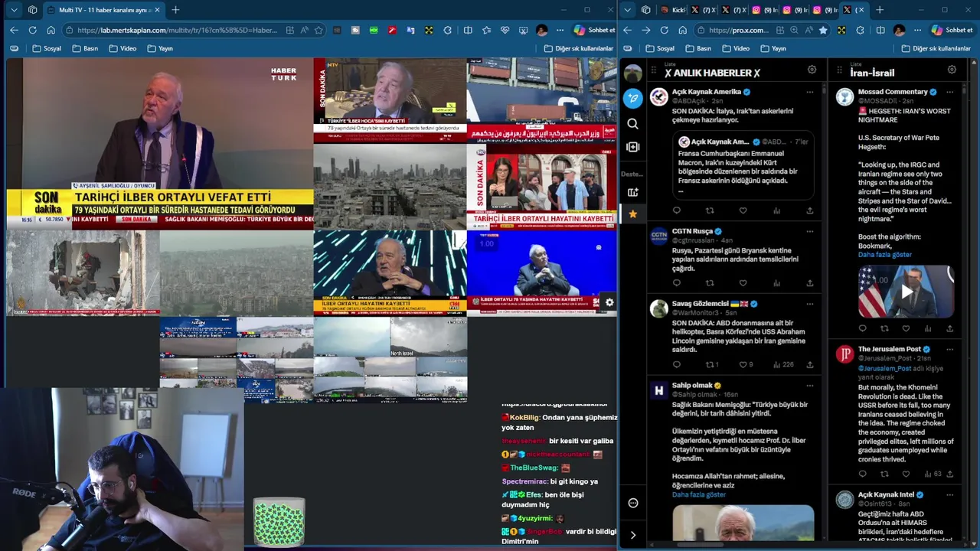The width and height of the screenshot is (980, 551).
Task: Open Copilot Sohbet et in right browser
Action: (952, 30)
